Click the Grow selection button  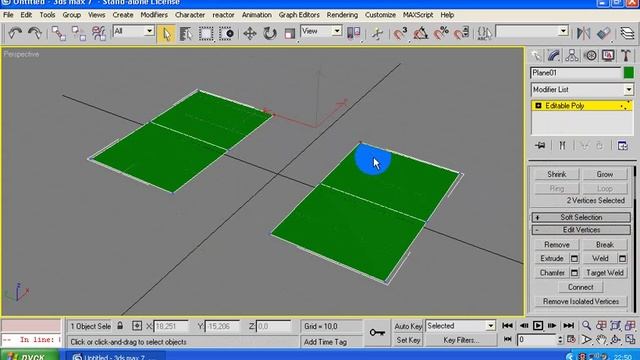pyautogui.click(x=604, y=174)
